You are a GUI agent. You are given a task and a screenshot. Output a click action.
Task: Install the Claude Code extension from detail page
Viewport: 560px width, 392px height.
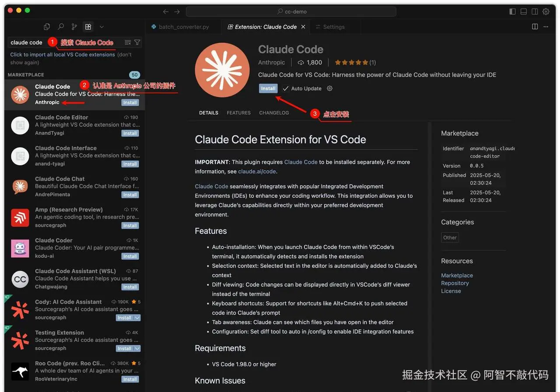(268, 88)
